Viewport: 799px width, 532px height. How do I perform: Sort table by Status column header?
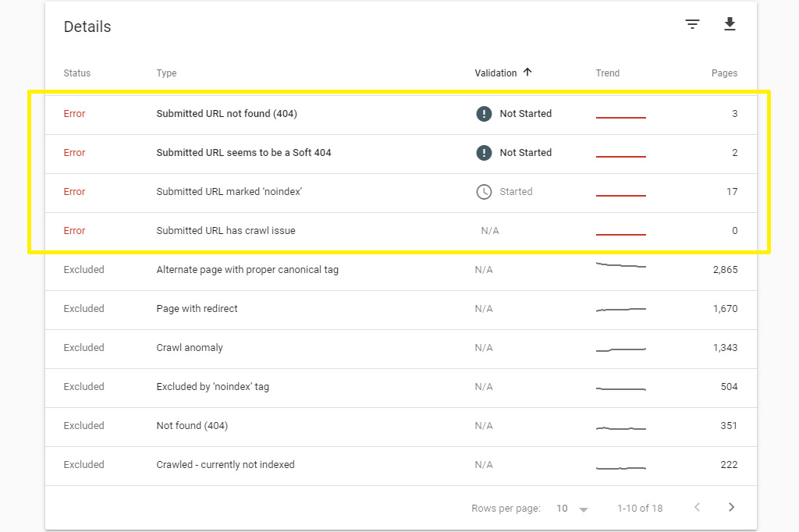click(77, 73)
